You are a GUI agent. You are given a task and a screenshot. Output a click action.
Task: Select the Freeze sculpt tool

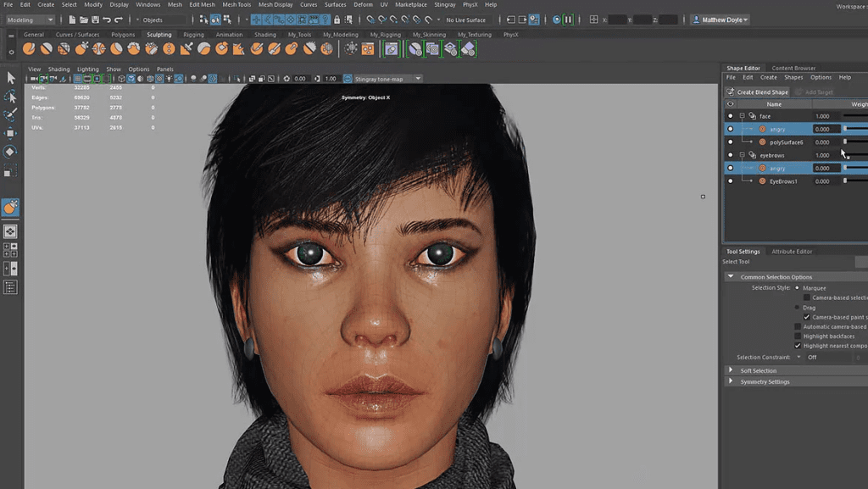click(x=326, y=49)
